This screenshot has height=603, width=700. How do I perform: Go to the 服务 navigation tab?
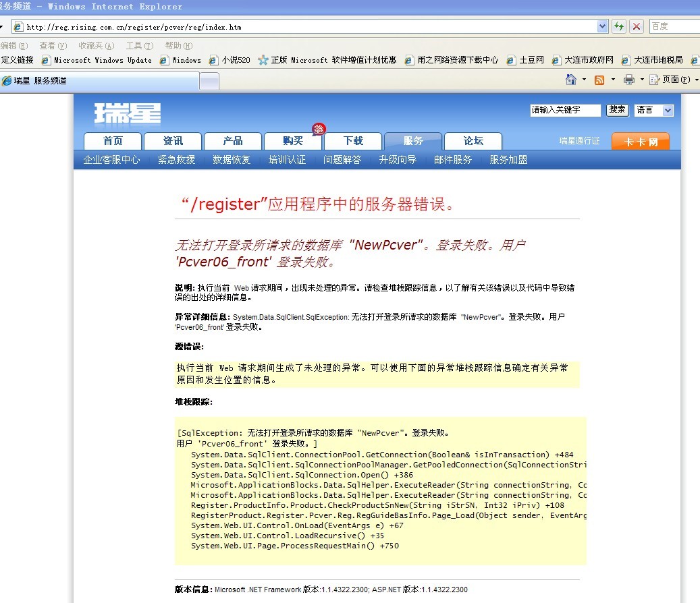tap(413, 141)
